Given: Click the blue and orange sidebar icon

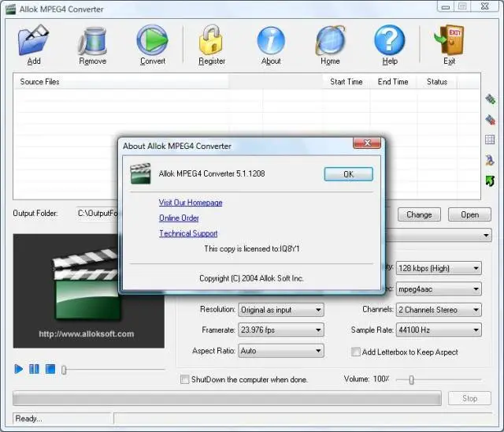Looking at the screenshot, I should 490,160.
